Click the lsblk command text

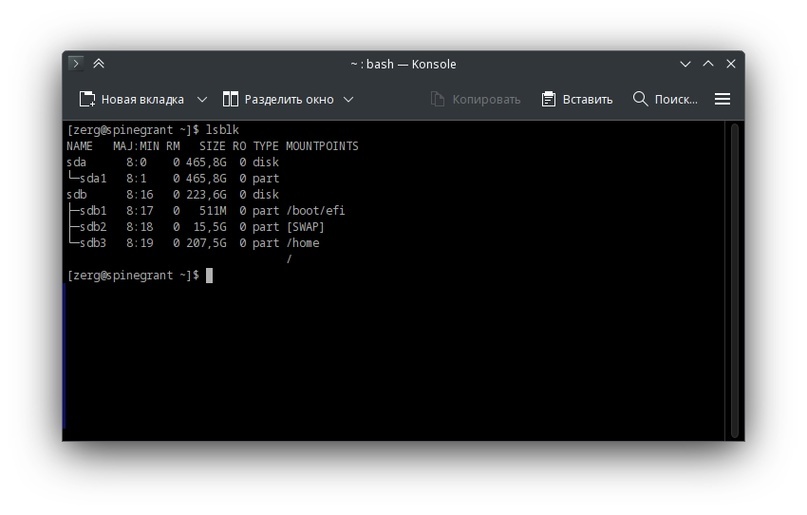[222, 130]
